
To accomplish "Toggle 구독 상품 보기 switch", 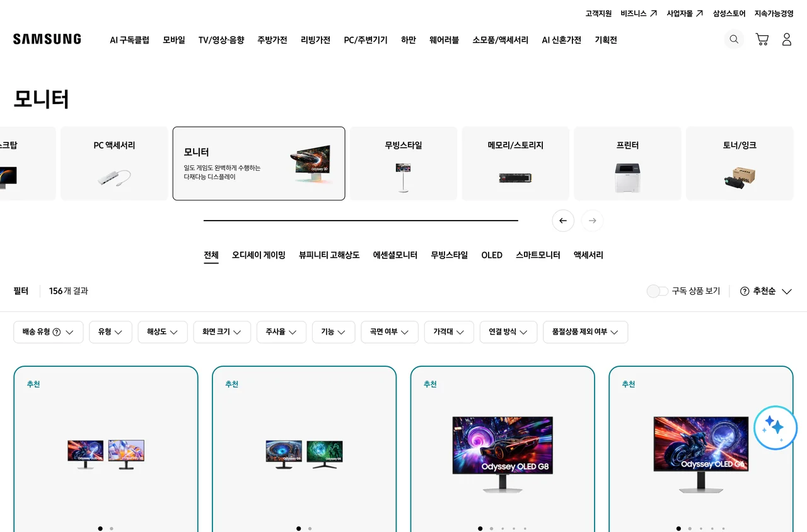I will 657,291.
